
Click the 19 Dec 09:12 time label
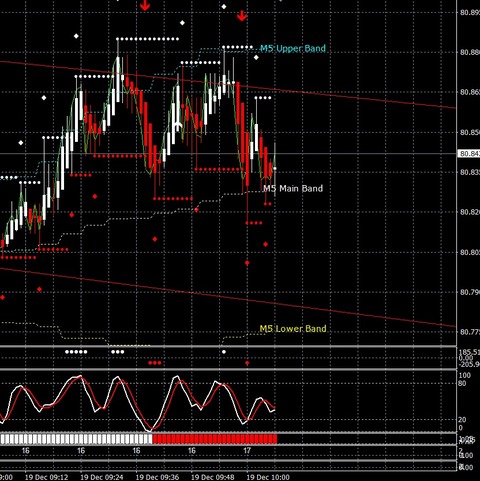click(x=47, y=477)
